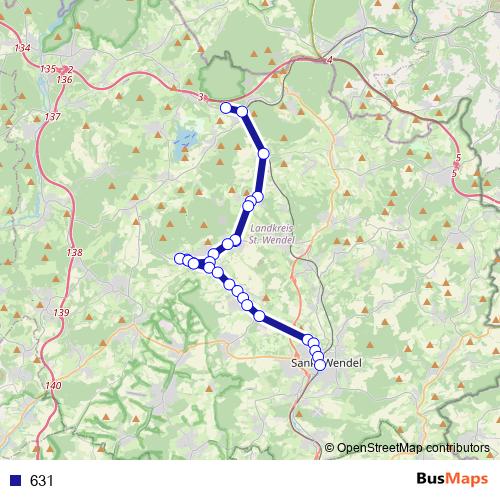
Task: Open the BusMaps logo link
Action: (x=452, y=479)
